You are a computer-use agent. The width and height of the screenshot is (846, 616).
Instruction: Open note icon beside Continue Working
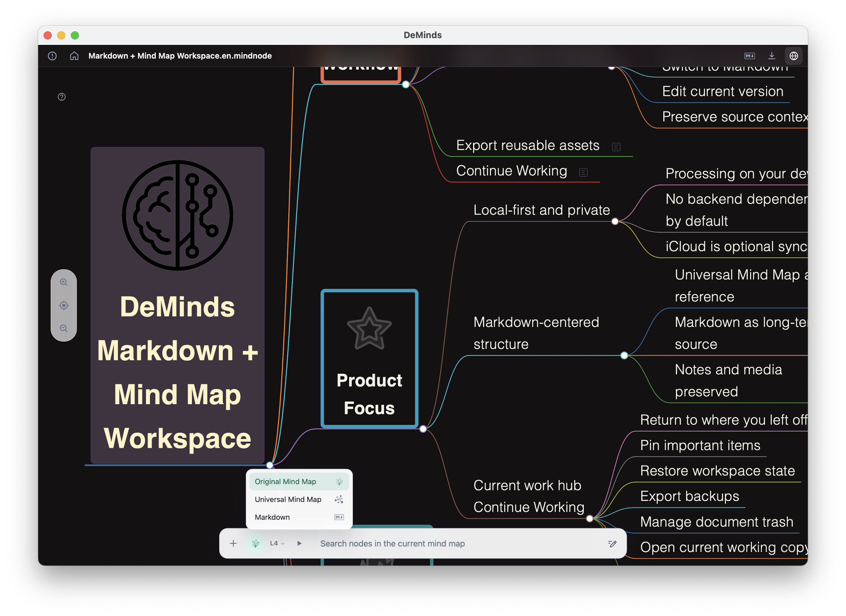pyautogui.click(x=583, y=172)
